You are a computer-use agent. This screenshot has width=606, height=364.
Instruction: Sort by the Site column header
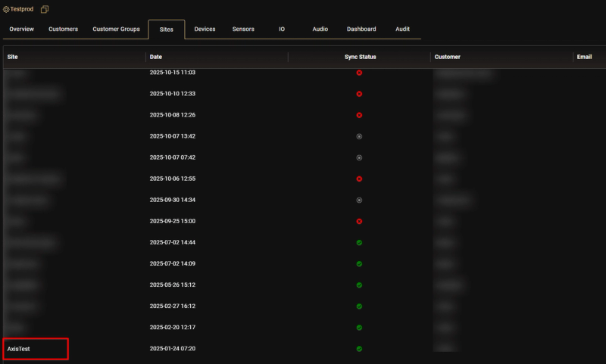(12, 57)
